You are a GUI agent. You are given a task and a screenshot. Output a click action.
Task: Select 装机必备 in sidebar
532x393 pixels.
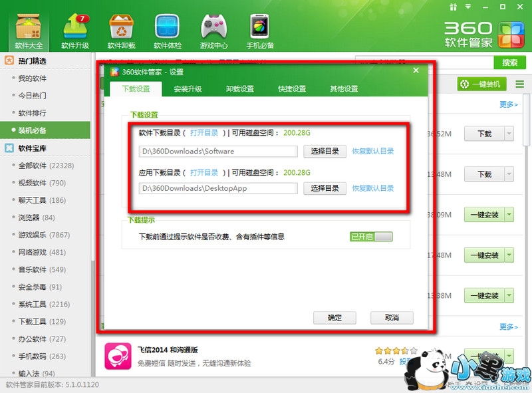45,130
